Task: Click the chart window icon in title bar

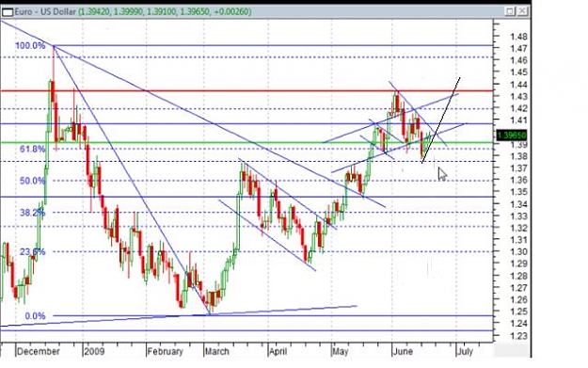Action: click(x=8, y=12)
